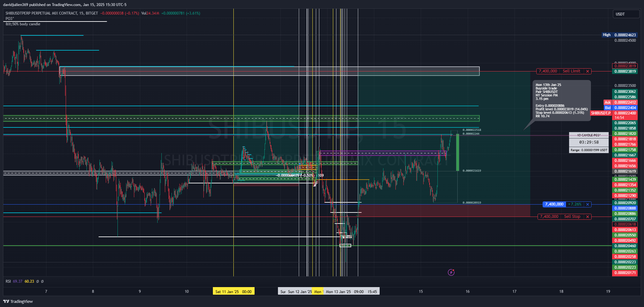
Task: Click the Ask price label 0.000022412
Action: [625, 102]
